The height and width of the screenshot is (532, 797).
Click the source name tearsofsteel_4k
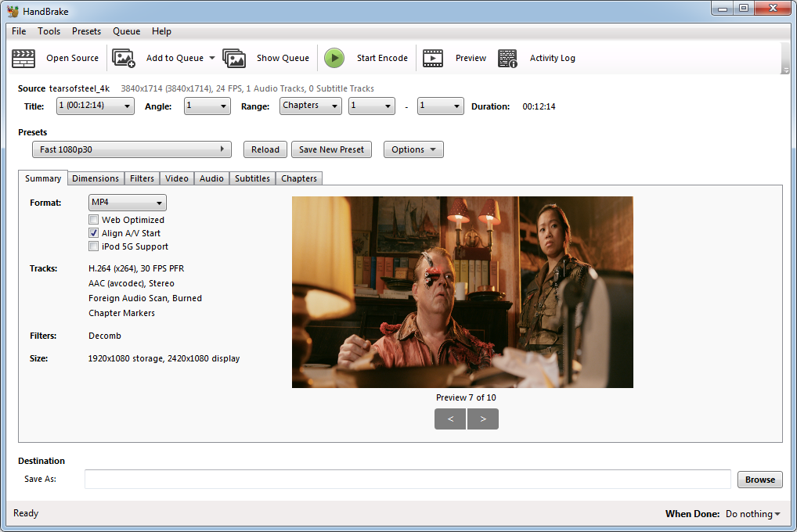point(79,88)
